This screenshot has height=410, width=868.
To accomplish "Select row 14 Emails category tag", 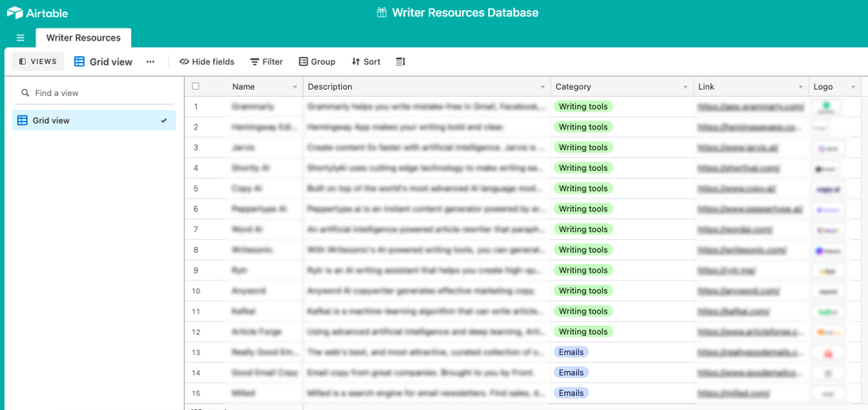I will (x=571, y=372).
